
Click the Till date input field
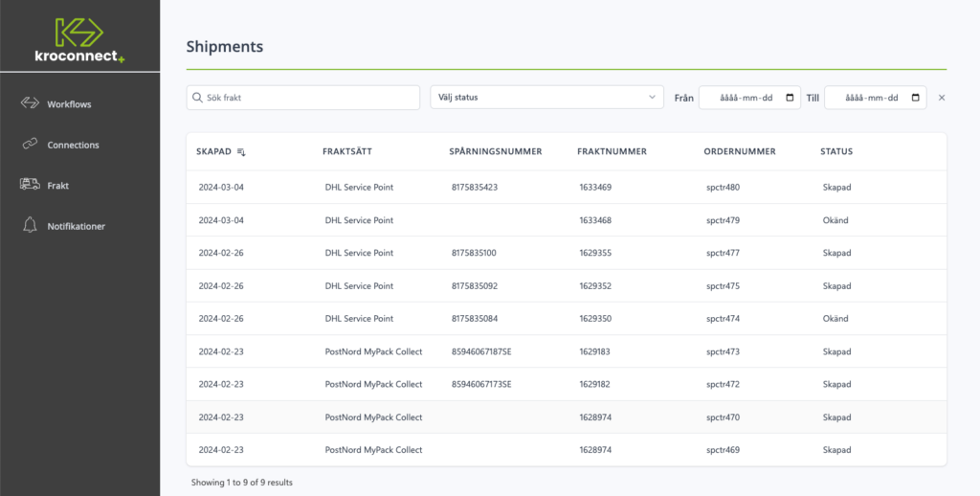pyautogui.click(x=867, y=98)
